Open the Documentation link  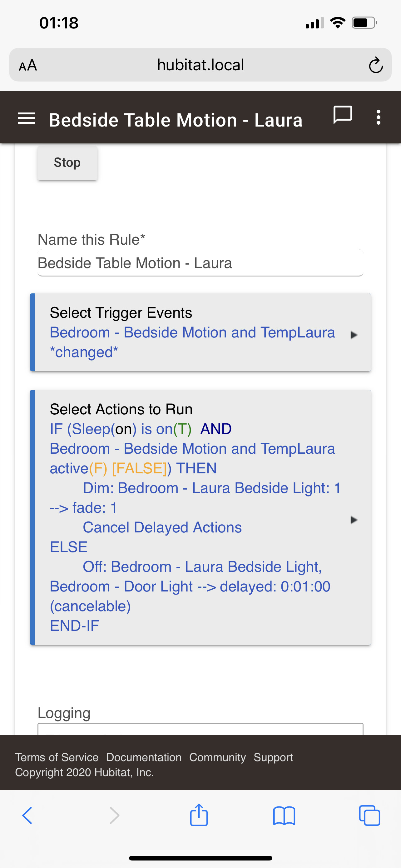coord(144,757)
